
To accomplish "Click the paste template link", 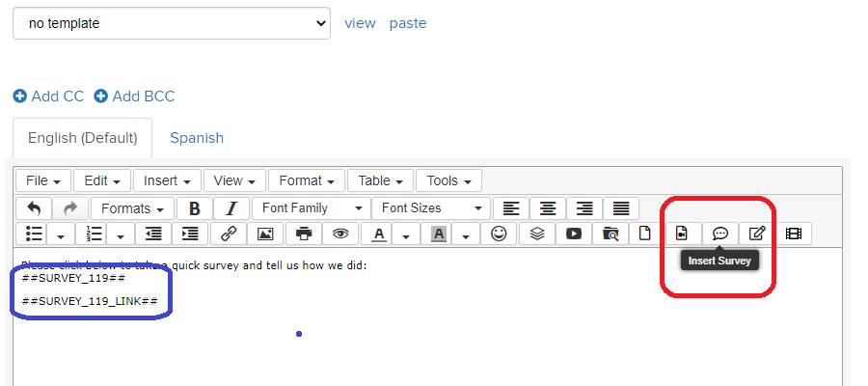I will (407, 23).
